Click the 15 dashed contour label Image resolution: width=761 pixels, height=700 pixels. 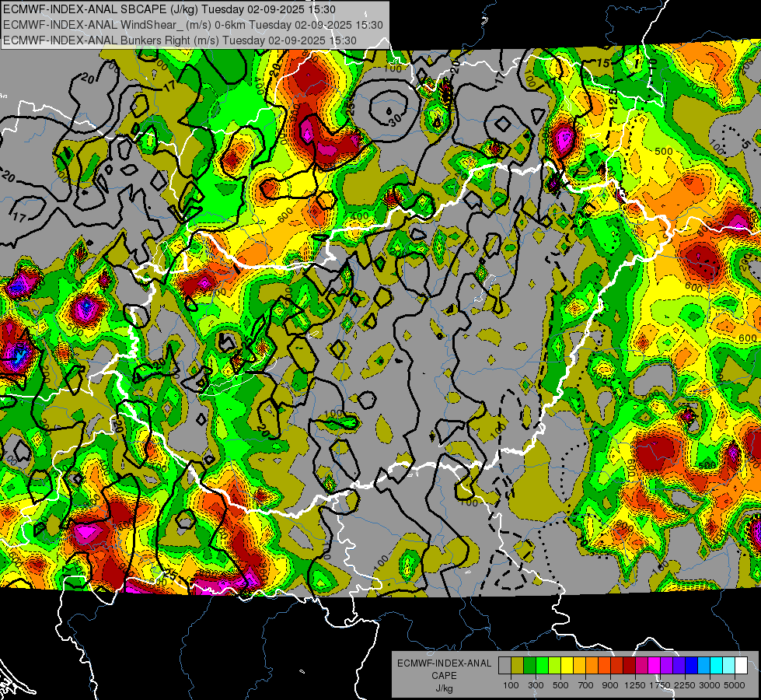tap(603, 63)
